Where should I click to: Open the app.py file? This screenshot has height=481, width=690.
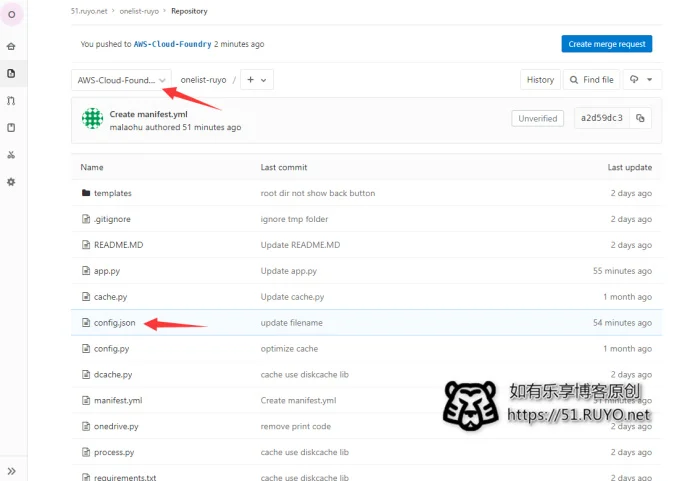point(107,271)
